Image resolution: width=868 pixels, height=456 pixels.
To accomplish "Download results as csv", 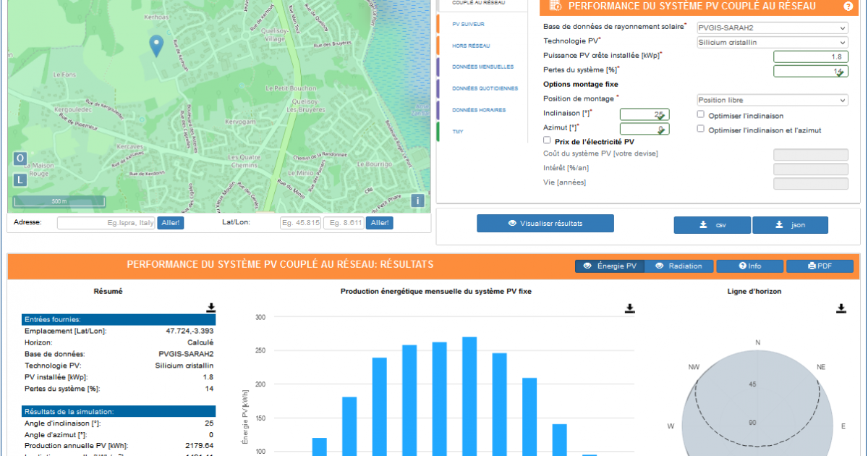I will [x=712, y=225].
